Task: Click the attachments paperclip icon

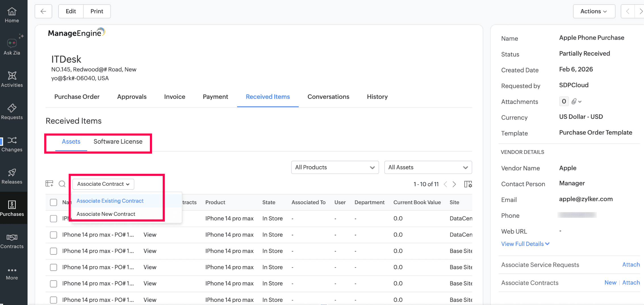Action: pos(574,101)
